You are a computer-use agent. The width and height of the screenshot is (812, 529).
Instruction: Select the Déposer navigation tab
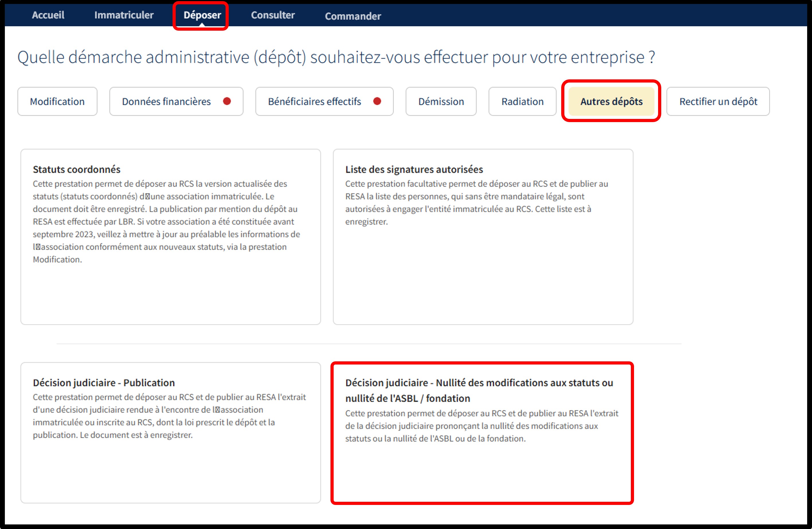[x=202, y=15]
